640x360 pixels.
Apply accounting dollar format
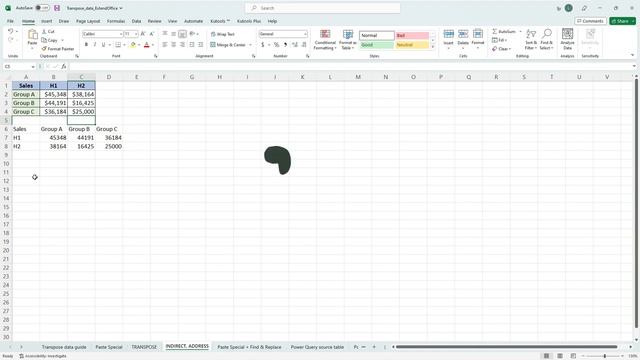(x=262, y=44)
